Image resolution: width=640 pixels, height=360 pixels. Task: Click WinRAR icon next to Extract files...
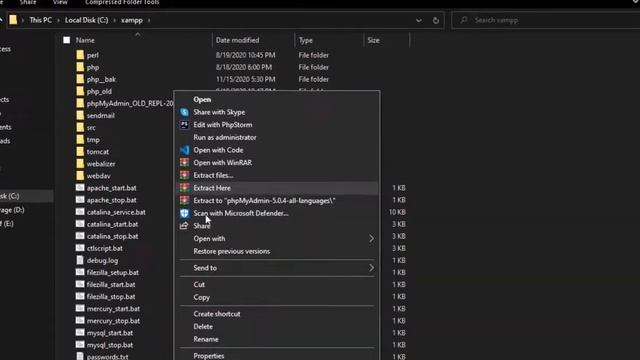184,175
